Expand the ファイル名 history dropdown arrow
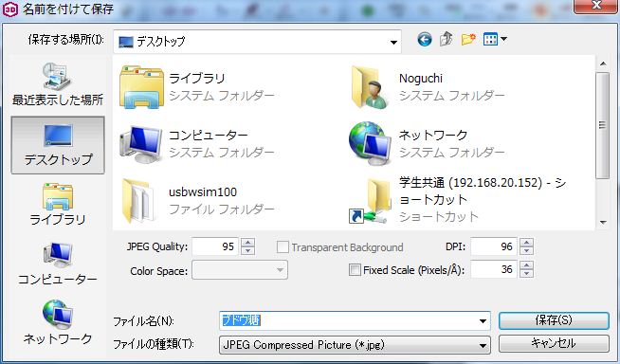 [x=483, y=321]
